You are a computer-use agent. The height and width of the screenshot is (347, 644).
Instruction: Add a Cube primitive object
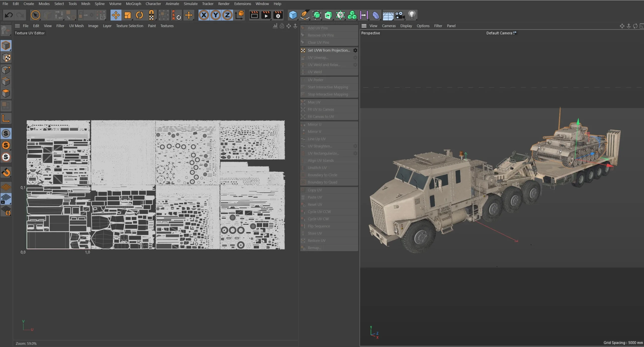click(x=293, y=15)
